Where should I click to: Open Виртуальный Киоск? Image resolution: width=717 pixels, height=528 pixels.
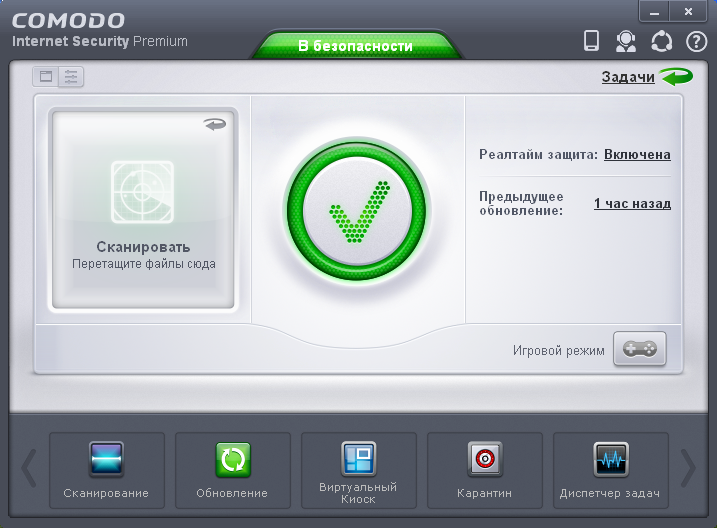(358, 470)
